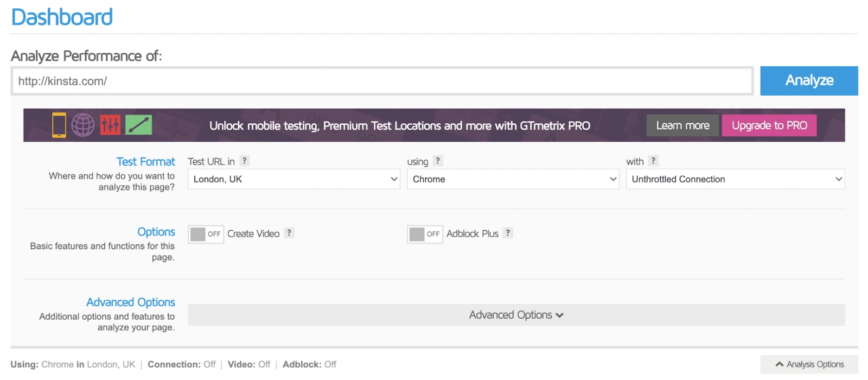Click the blue Analyze button
The width and height of the screenshot is (868, 380).
click(809, 80)
